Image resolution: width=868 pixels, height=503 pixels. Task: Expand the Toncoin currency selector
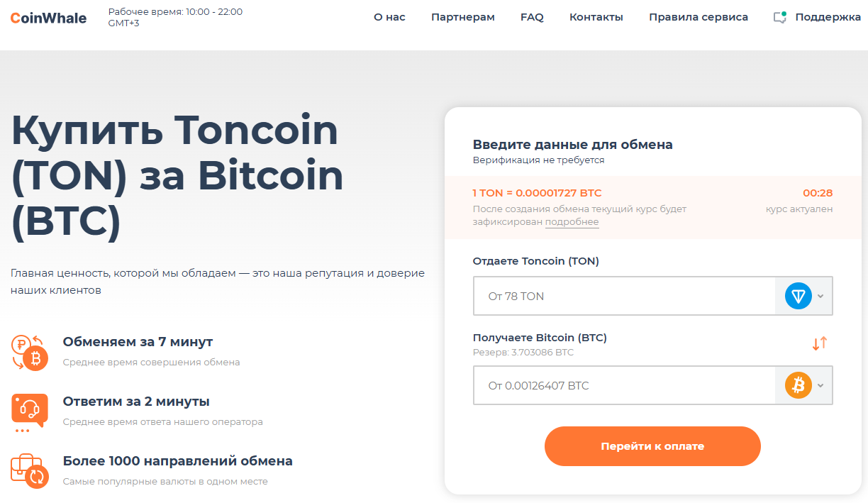click(821, 296)
